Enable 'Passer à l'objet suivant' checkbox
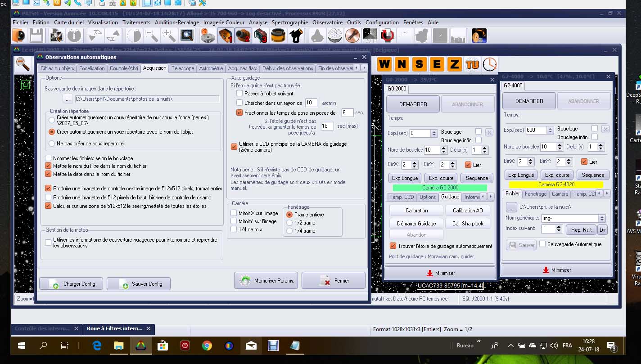The height and width of the screenshot is (364, 641). (239, 93)
